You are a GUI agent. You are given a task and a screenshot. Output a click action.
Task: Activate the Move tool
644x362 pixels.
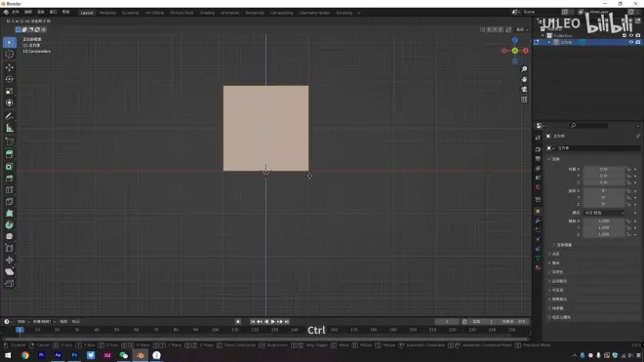(9, 67)
